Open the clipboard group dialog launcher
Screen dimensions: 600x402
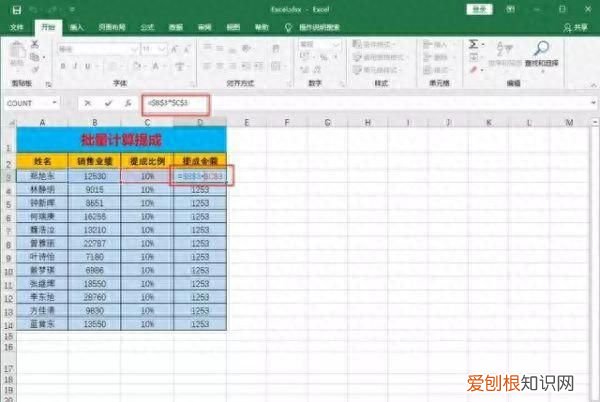click(x=49, y=84)
